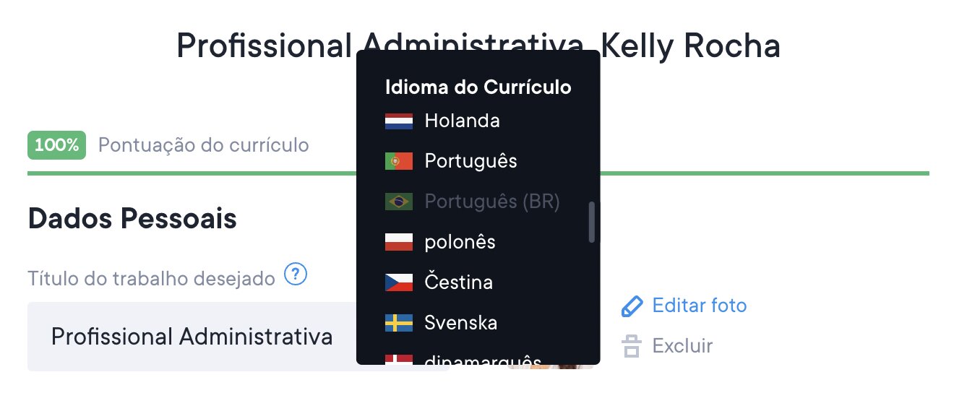This screenshot has height=406, width=980.
Task: Open the job title help question mark
Action: pyautogui.click(x=296, y=275)
